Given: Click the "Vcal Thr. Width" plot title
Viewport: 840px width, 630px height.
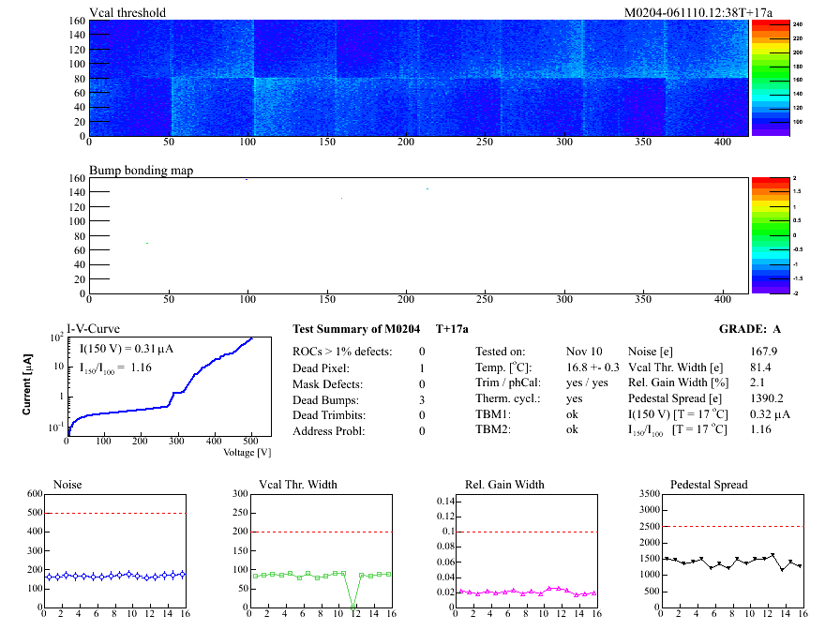Looking at the screenshot, I should click(x=298, y=485).
